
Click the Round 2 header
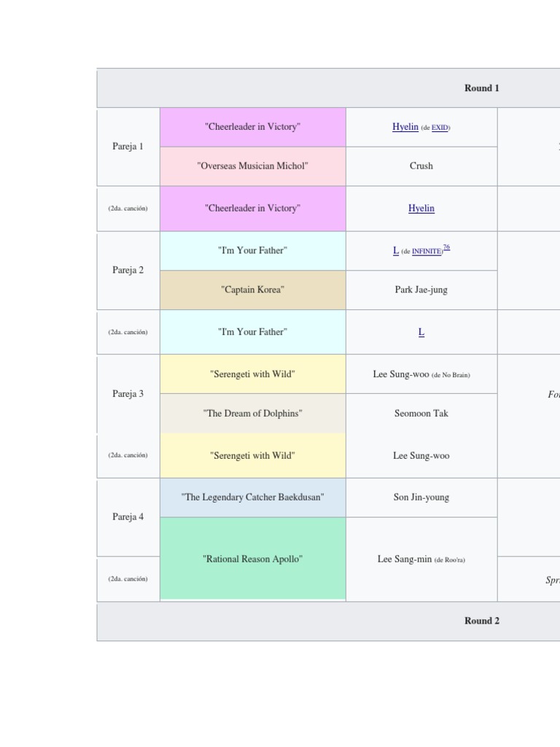pyautogui.click(x=481, y=621)
